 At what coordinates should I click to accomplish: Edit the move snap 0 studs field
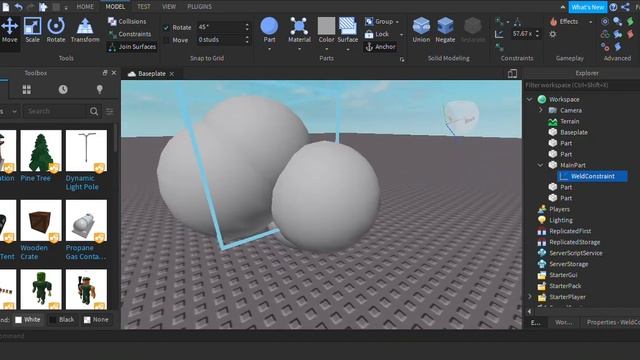pos(223,40)
